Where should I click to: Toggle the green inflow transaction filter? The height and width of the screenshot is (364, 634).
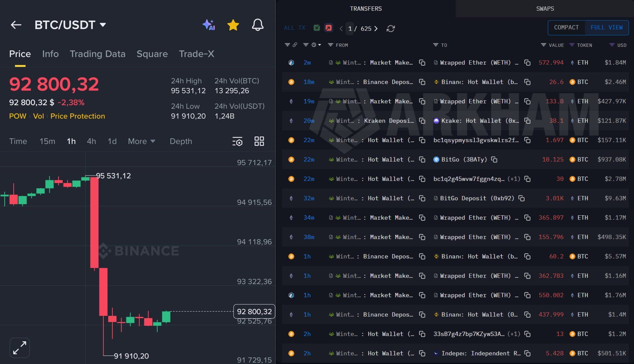(x=317, y=28)
